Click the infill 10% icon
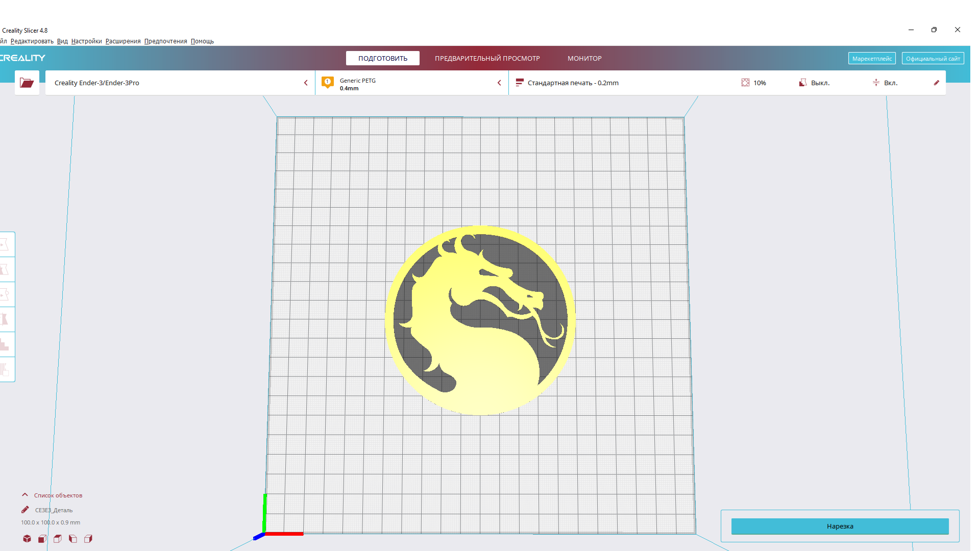The width and height of the screenshot is (980, 551). [x=745, y=83]
